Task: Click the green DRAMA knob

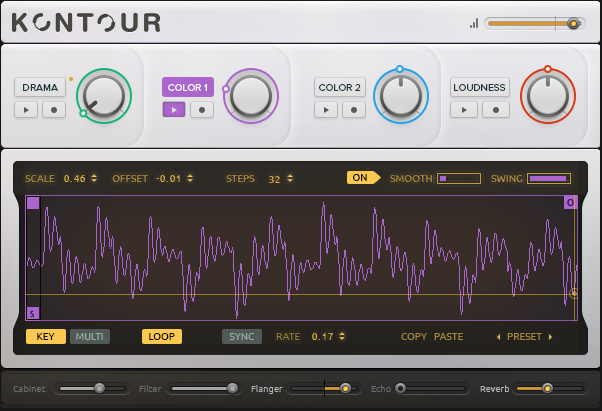Action: tap(104, 96)
